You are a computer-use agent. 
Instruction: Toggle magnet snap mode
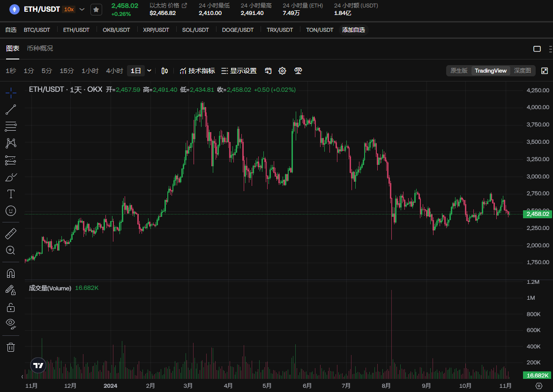tap(11, 273)
